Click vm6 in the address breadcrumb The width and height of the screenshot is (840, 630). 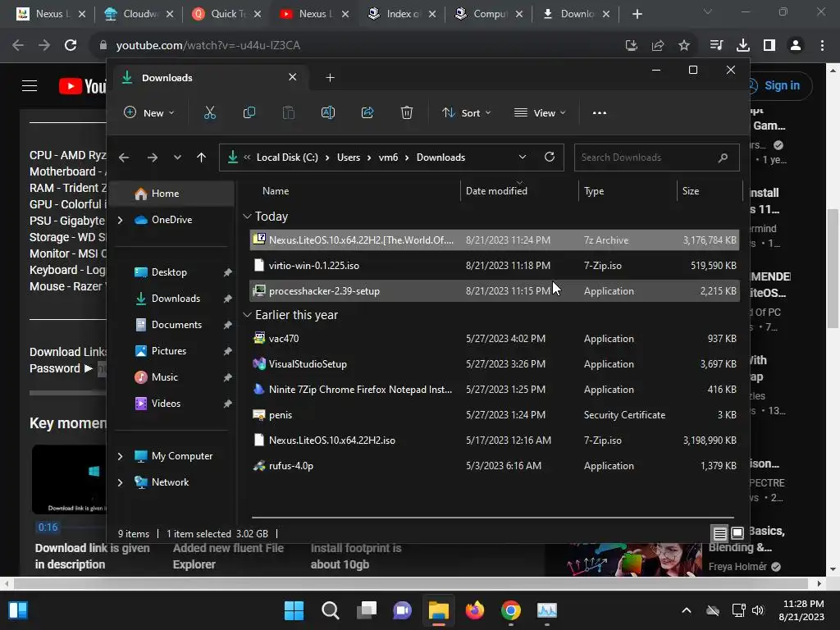(388, 157)
